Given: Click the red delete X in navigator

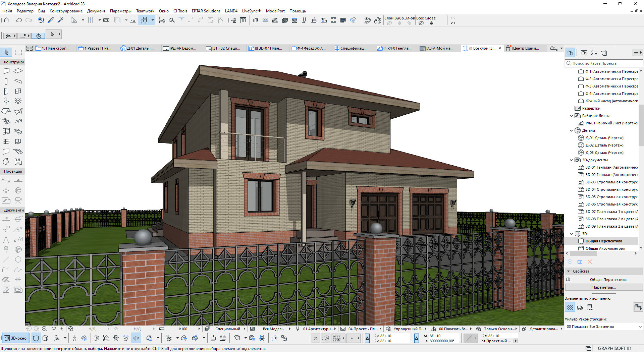Looking at the screenshot, I should (x=590, y=262).
